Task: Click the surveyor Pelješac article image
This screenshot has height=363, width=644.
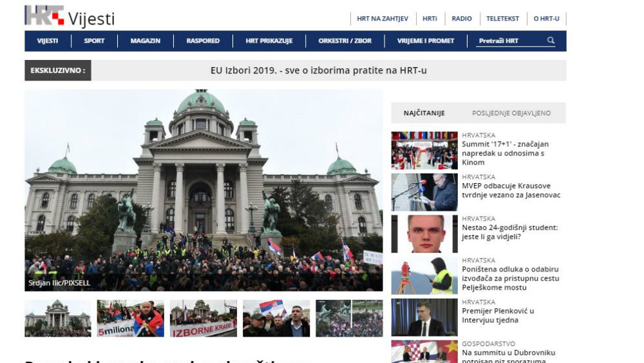Action: [x=424, y=275]
